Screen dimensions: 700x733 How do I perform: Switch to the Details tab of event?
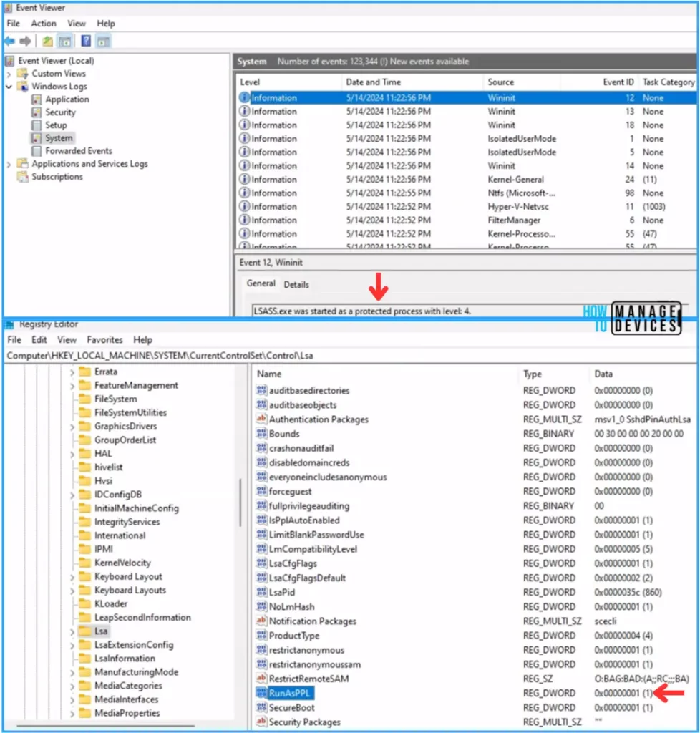pyautogui.click(x=296, y=284)
